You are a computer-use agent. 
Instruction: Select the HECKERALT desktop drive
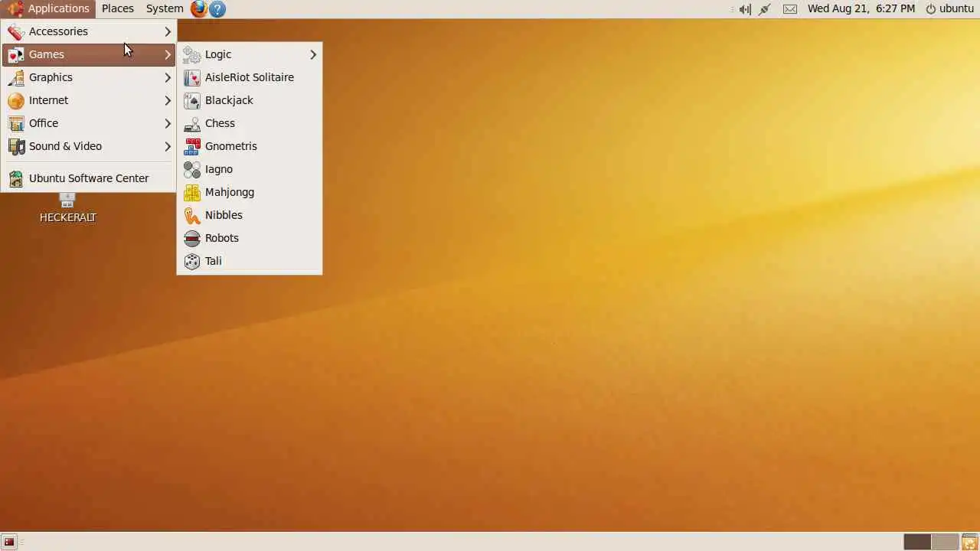click(68, 208)
